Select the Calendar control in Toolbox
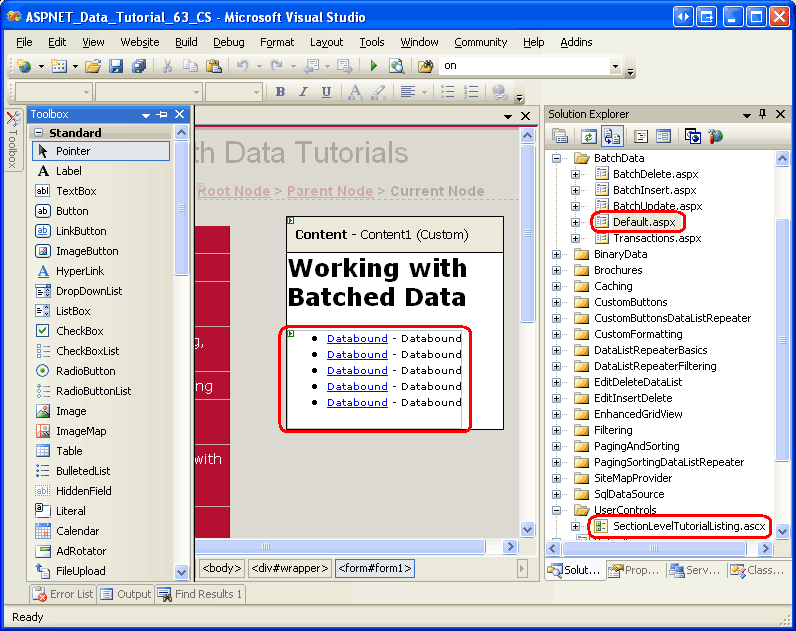Screen dimensions: 796x631 tap(77, 531)
